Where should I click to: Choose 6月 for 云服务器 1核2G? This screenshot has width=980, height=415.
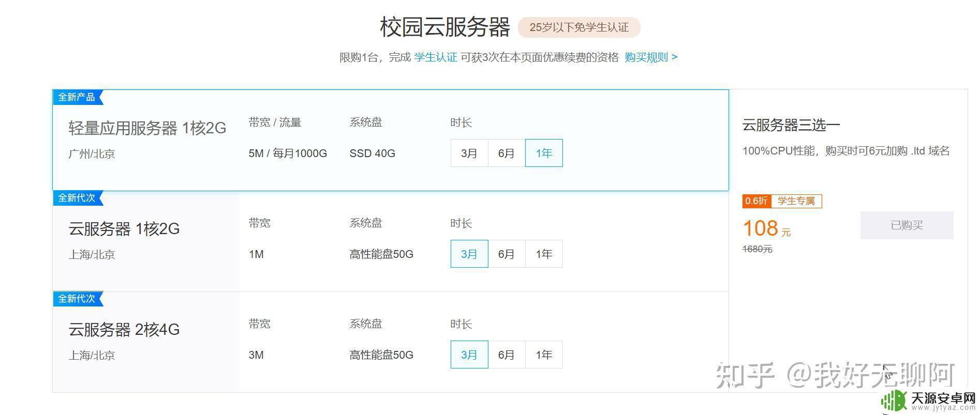[507, 254]
